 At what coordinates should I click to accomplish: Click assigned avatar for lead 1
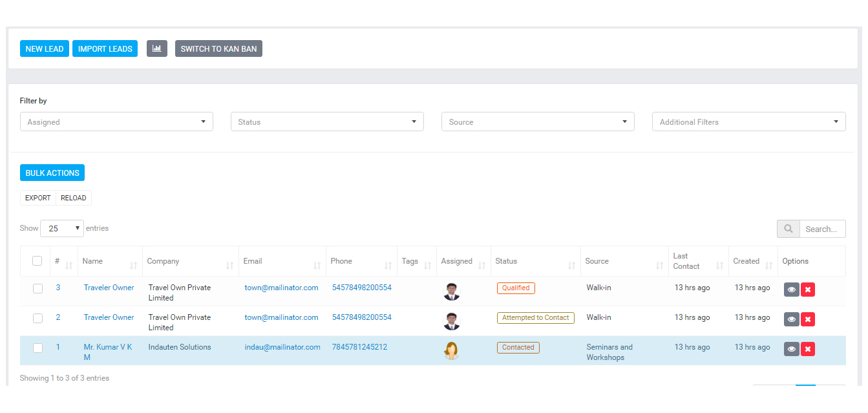[451, 350]
